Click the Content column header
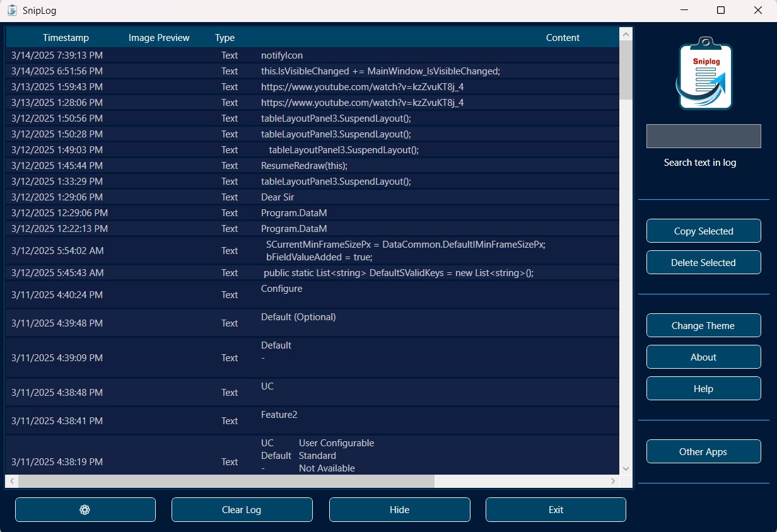The image size is (777, 532). pyautogui.click(x=563, y=38)
